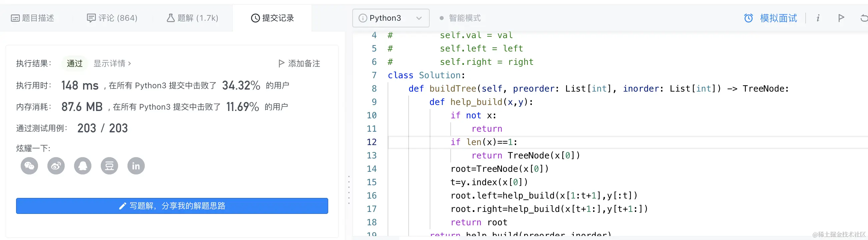Click the reset code icon at the toolbar's end
The height and width of the screenshot is (240, 868).
(864, 18)
